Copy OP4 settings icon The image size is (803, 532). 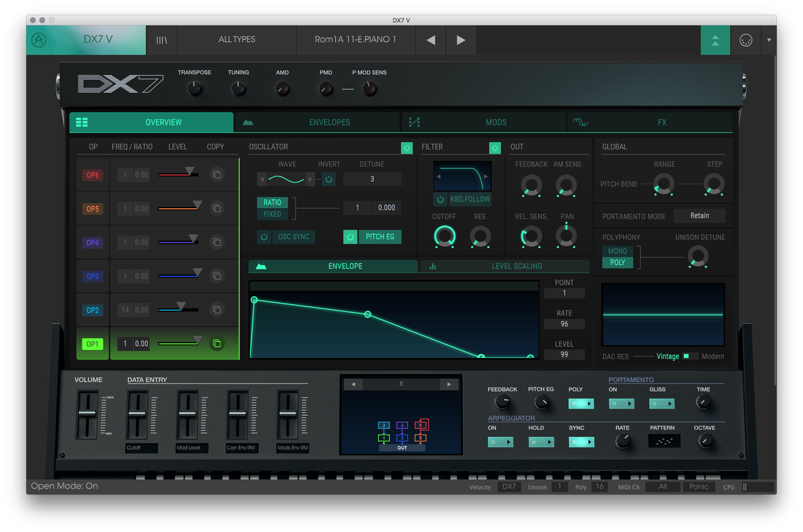point(216,242)
